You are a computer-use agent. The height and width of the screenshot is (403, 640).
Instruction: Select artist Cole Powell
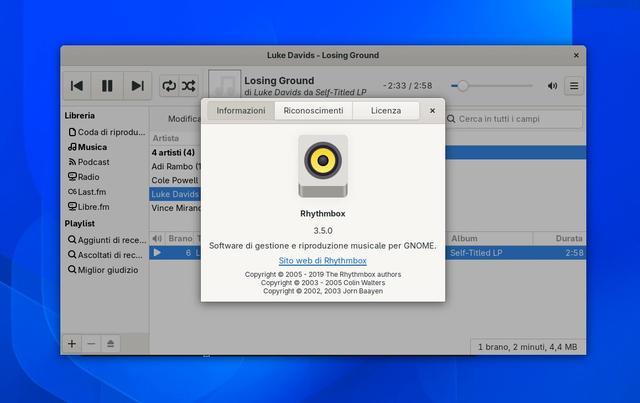[176, 180]
